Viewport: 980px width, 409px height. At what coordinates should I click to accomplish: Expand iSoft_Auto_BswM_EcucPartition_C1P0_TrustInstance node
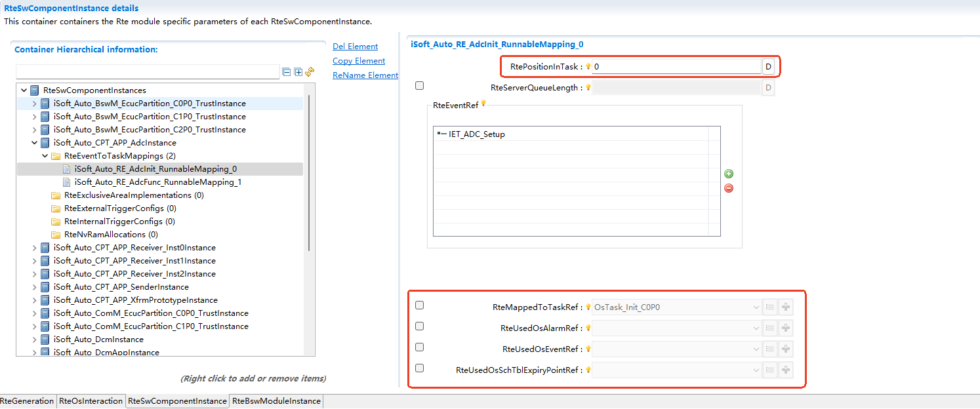point(35,117)
